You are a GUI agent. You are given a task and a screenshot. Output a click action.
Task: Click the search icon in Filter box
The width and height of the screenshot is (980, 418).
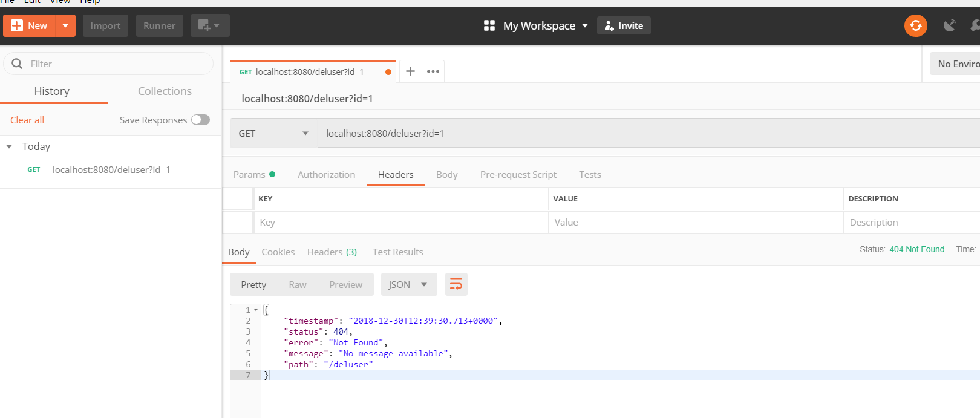(18, 64)
